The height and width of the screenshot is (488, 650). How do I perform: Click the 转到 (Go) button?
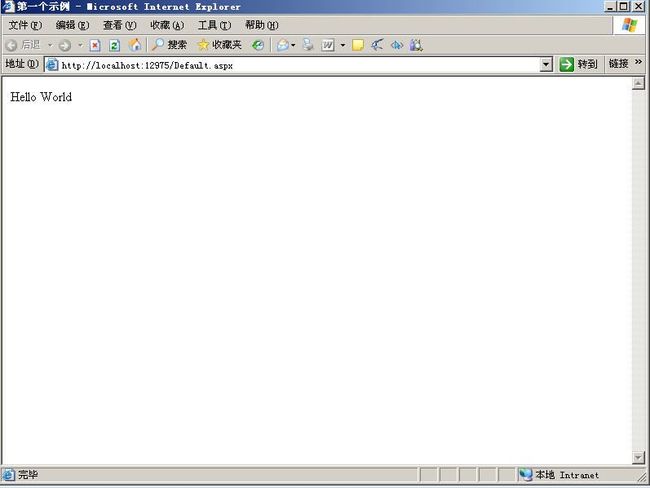click(x=578, y=64)
